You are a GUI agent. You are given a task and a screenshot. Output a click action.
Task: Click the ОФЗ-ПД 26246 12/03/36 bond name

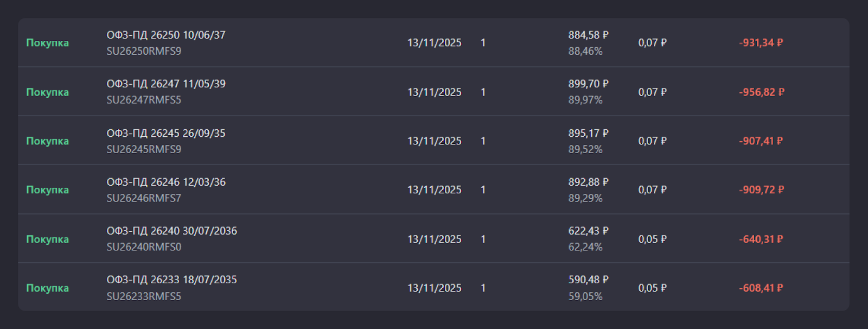click(x=166, y=182)
